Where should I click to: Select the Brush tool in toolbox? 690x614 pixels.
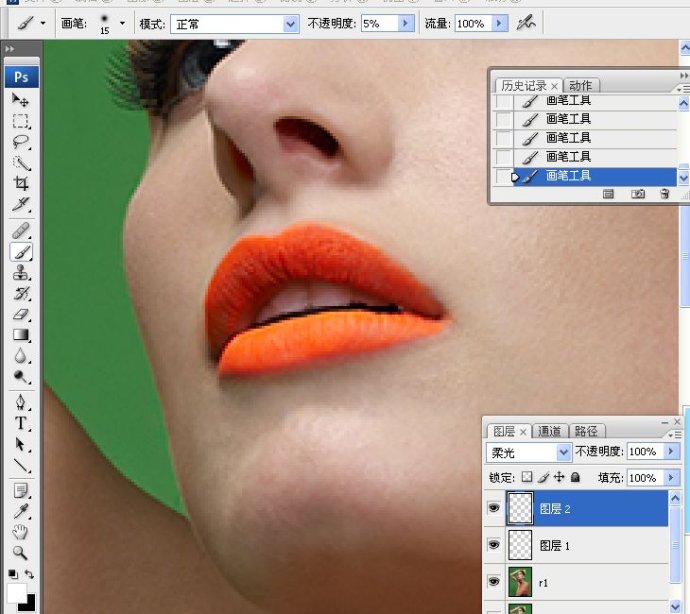20,252
